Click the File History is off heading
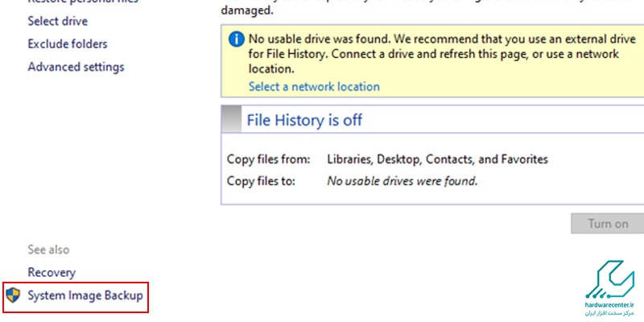 [x=304, y=120]
